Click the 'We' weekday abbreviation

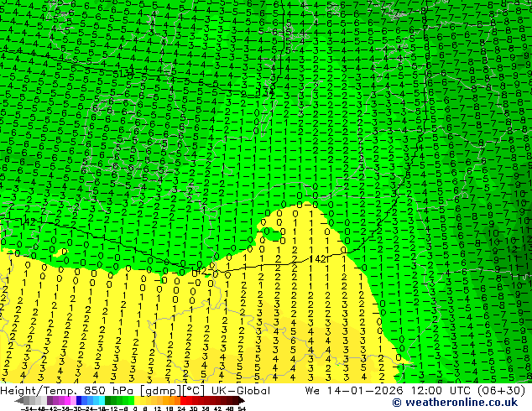tap(312, 391)
